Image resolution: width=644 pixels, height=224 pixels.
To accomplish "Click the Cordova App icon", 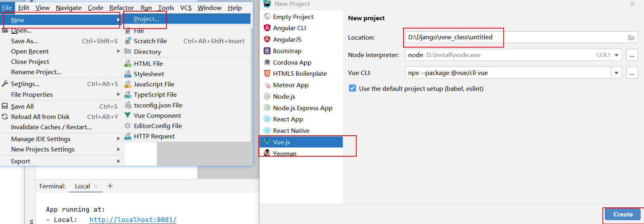I will pyautogui.click(x=267, y=62).
